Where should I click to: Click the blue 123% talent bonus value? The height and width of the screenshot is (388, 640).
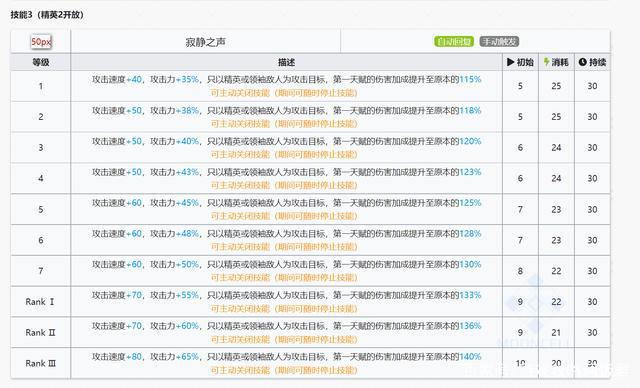[x=470, y=172]
